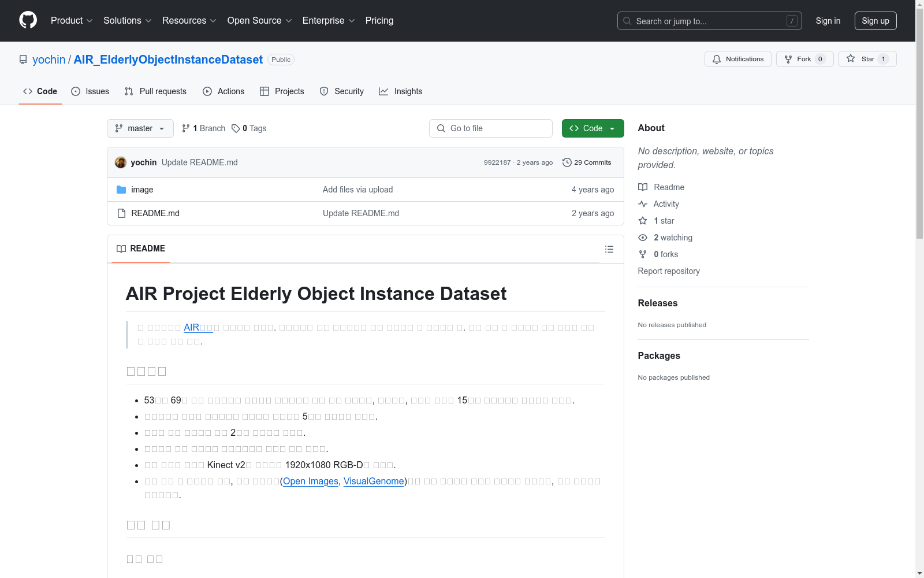Switch to the Actions tab

coord(223,91)
